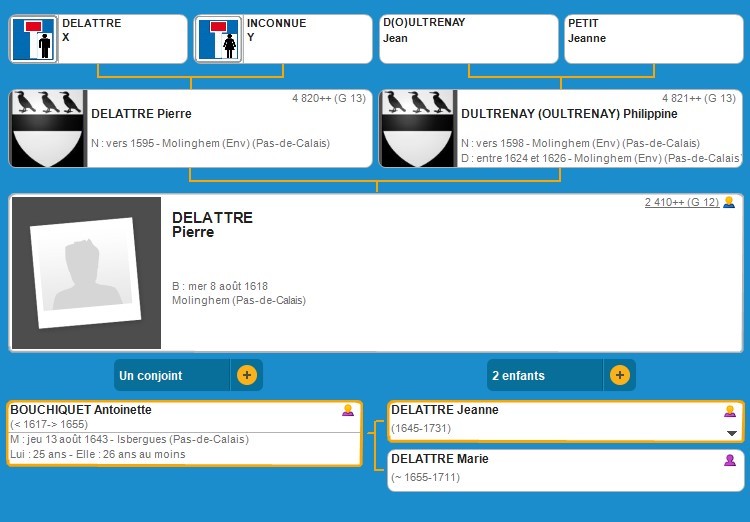Image resolution: width=750 pixels, height=522 pixels.
Task: Click the coat of arms beside DULTRENAY Philippine
Action: [418, 128]
